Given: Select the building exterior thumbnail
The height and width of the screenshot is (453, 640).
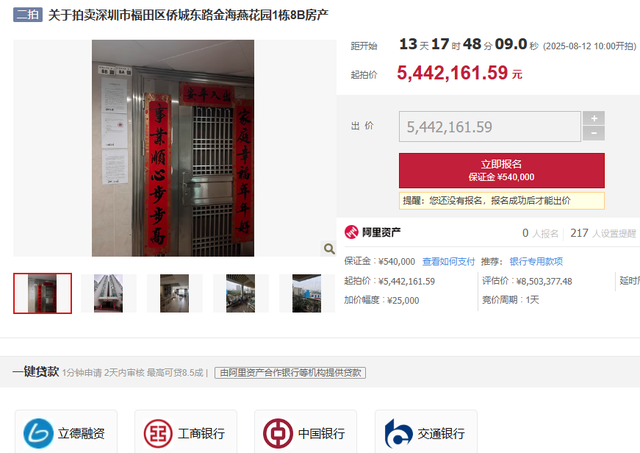Looking at the screenshot, I should (x=108, y=293).
